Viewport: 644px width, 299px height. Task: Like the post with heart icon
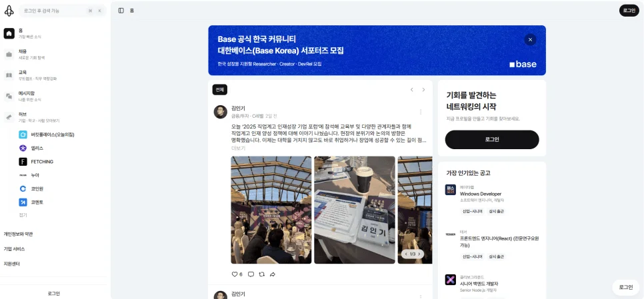coord(235,274)
